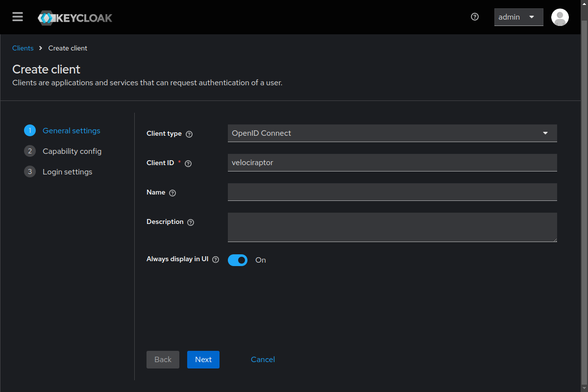Expand the admin user dropdown
The height and width of the screenshot is (392, 588).
click(518, 17)
